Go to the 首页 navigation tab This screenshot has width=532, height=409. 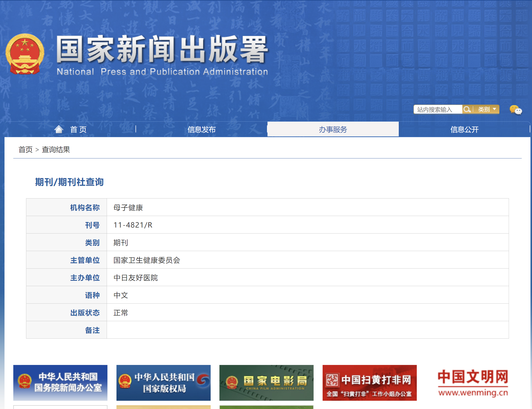[x=70, y=129]
